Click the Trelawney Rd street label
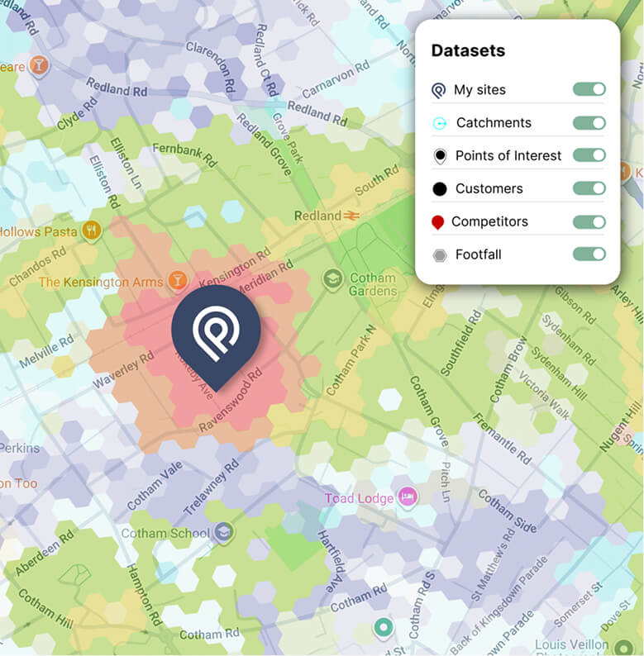The width and height of the screenshot is (644, 656). point(212,487)
